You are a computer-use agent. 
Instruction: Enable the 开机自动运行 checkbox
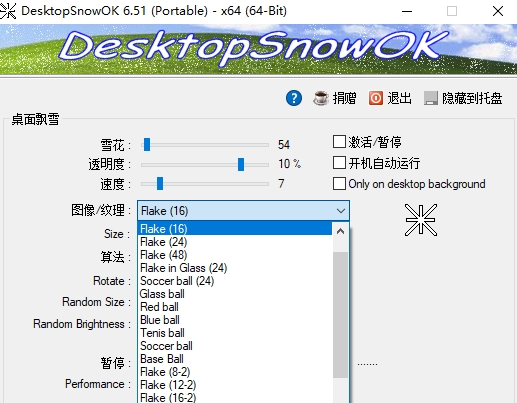pyautogui.click(x=339, y=163)
